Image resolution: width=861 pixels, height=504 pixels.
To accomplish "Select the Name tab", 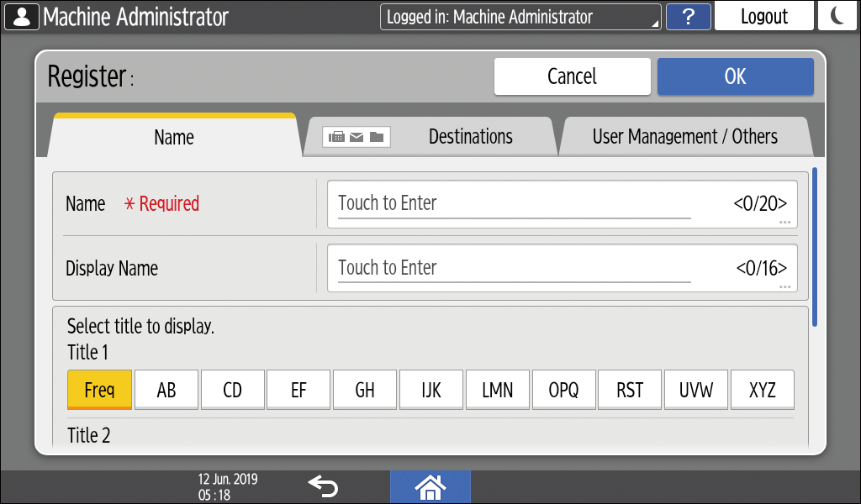I will tap(174, 138).
